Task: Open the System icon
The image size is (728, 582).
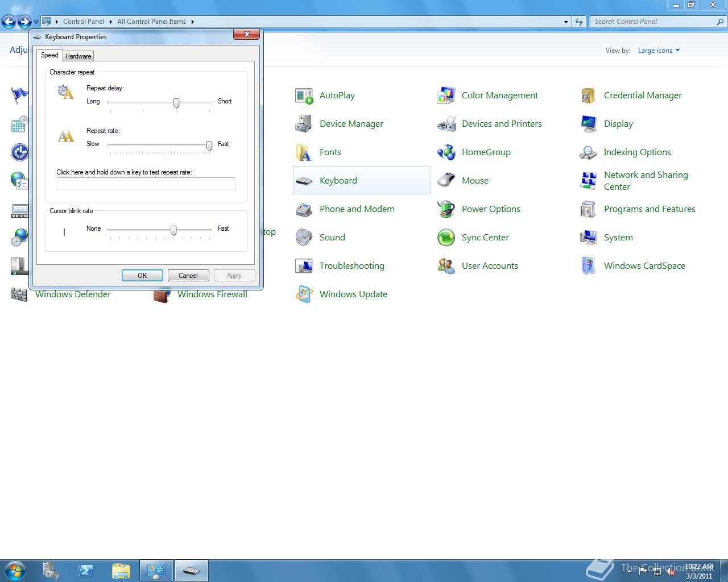Action: [589, 238]
